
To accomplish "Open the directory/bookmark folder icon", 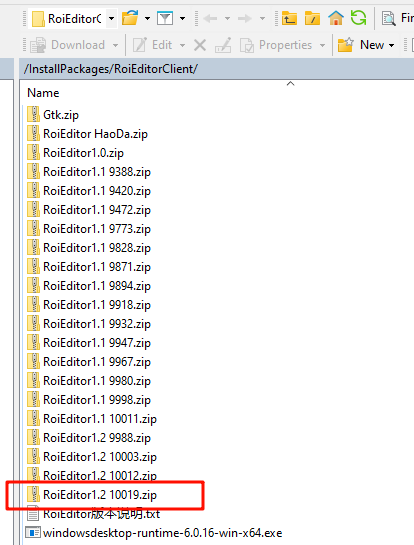I will [x=130, y=18].
